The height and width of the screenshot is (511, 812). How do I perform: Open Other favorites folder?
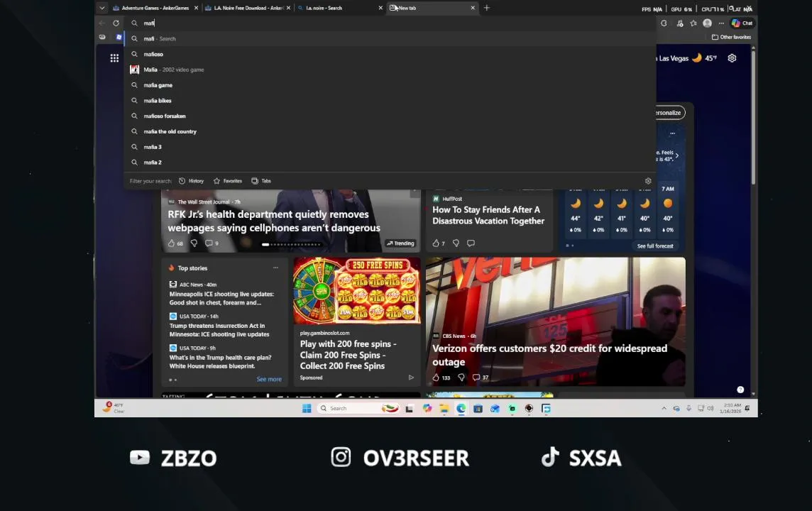tap(731, 38)
